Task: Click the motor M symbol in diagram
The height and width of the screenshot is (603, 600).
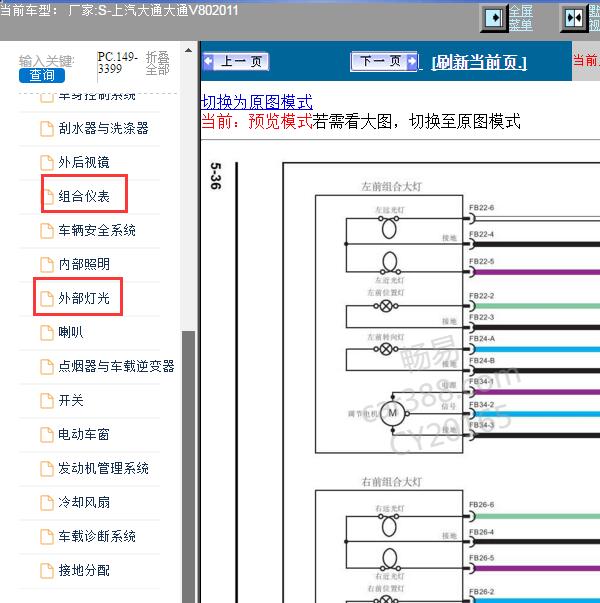Action: coord(393,413)
